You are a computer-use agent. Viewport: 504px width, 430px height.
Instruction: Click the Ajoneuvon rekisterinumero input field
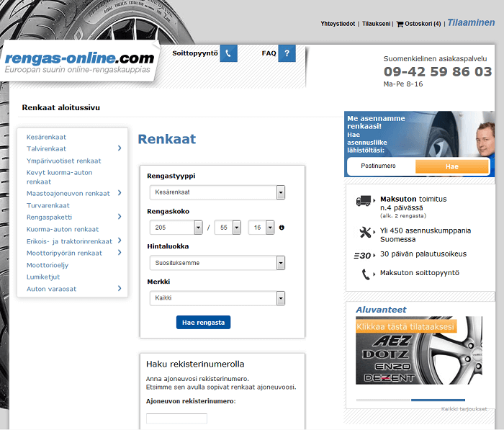(x=176, y=418)
